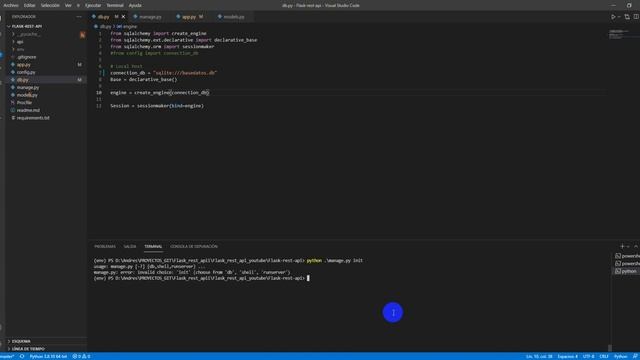Open errors and warnings counter in status bar
640x360 pixels.
81,356
